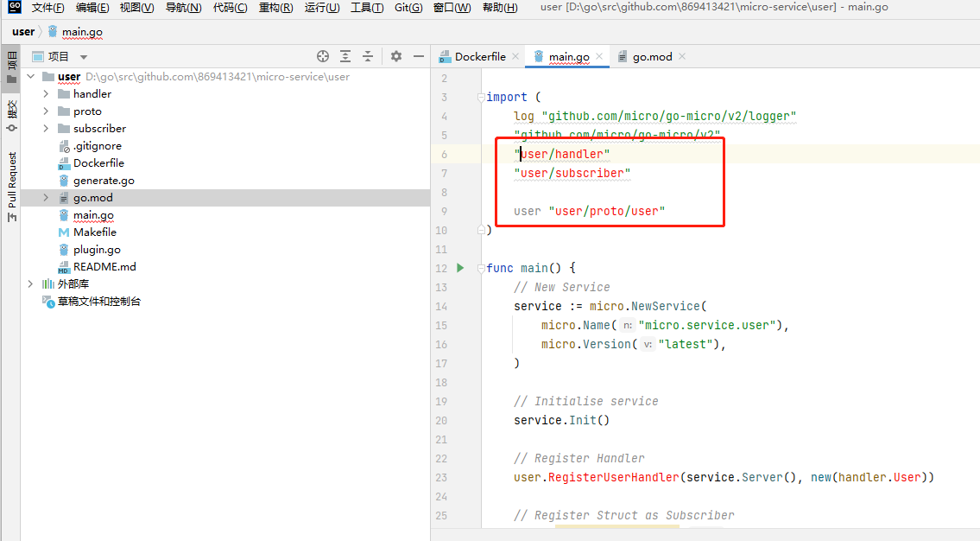Fold the import block at line 3
Screen dimensions: 980x541
click(x=481, y=98)
